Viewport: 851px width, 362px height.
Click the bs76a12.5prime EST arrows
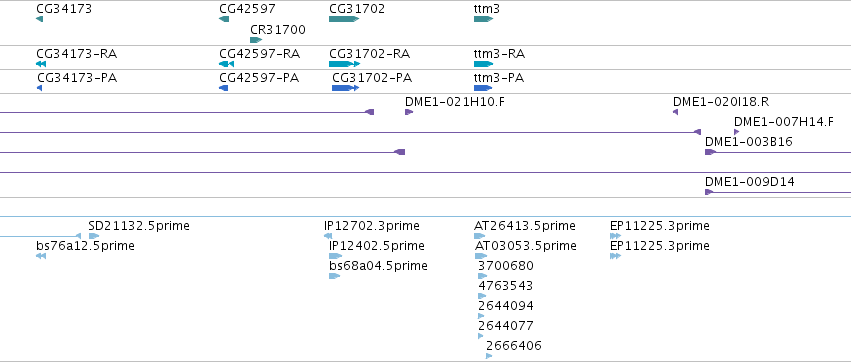tap(41, 256)
